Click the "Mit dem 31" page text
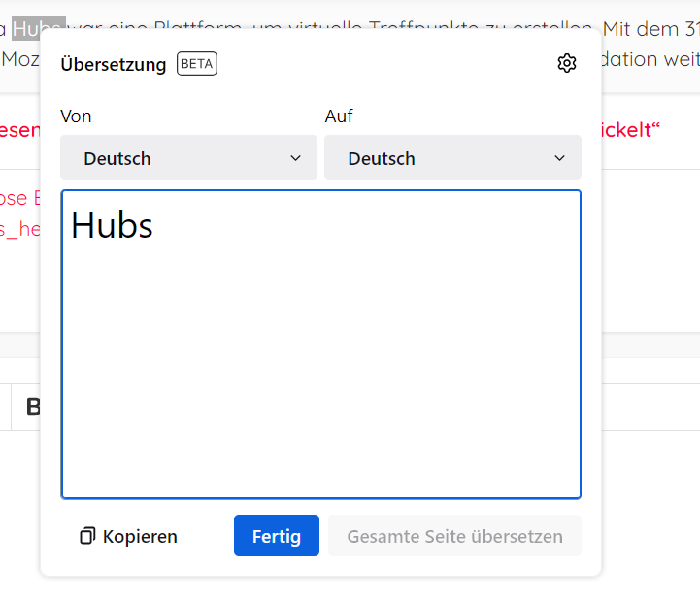This screenshot has height=602, width=700. [650, 29]
